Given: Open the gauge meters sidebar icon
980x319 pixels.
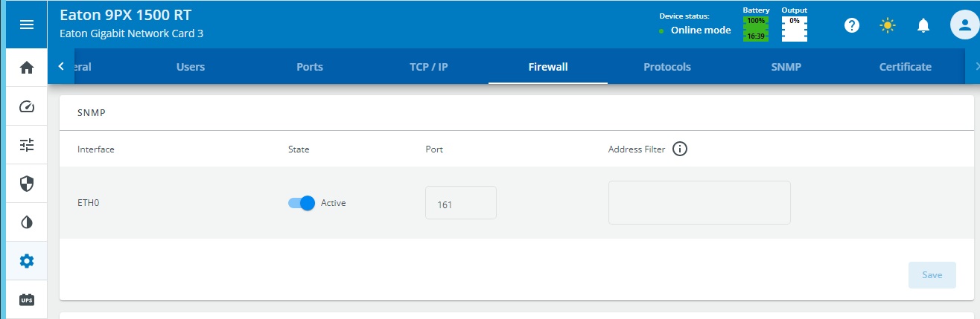Looking at the screenshot, I should (x=26, y=106).
